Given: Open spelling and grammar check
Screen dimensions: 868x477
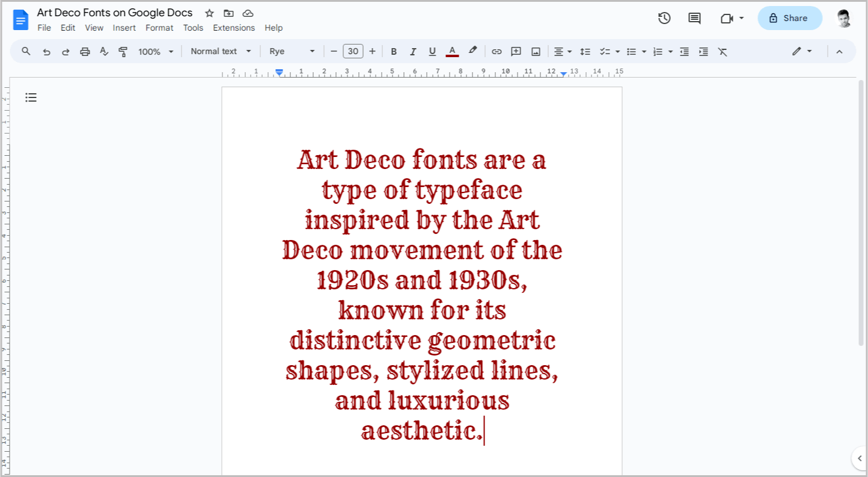Looking at the screenshot, I should (x=103, y=51).
